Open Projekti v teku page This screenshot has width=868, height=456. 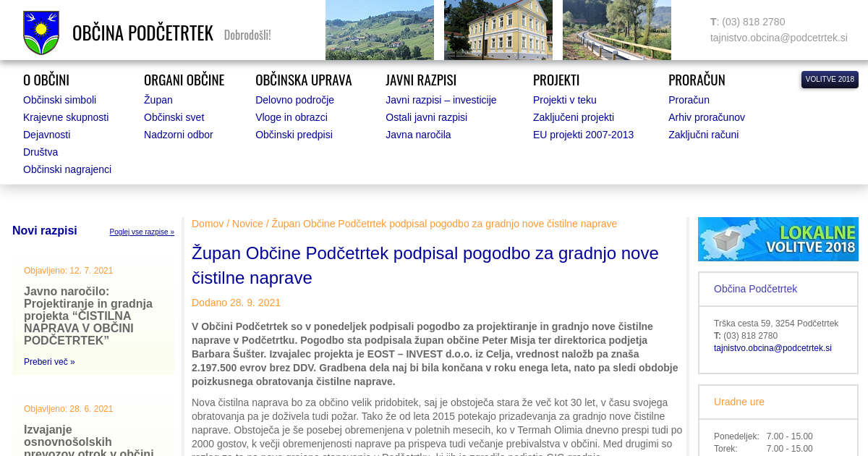point(564,100)
